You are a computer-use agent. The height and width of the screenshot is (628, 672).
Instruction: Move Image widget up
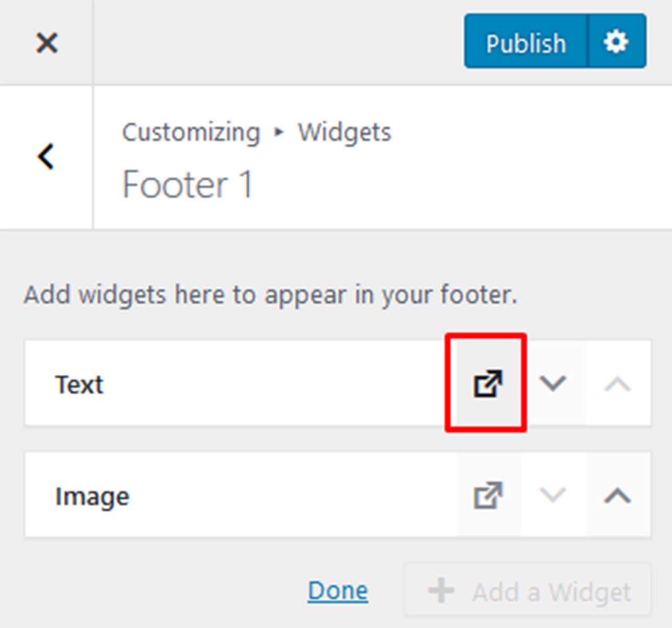pos(618,495)
